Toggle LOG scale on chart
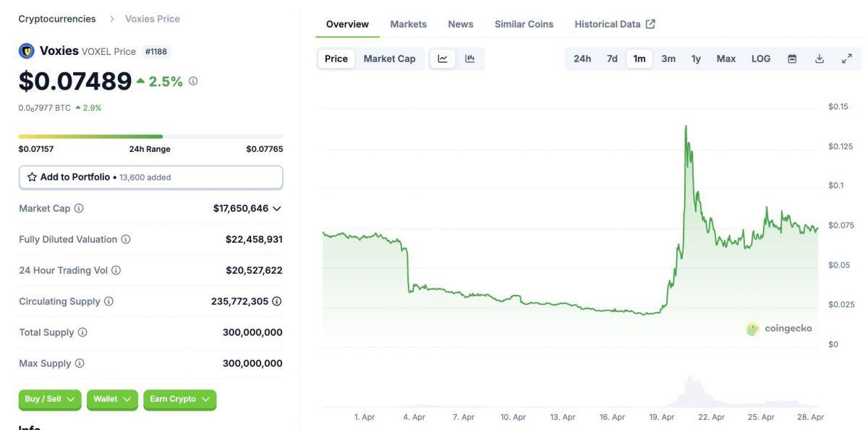Viewport: 868px width, 430px height. [x=761, y=59]
